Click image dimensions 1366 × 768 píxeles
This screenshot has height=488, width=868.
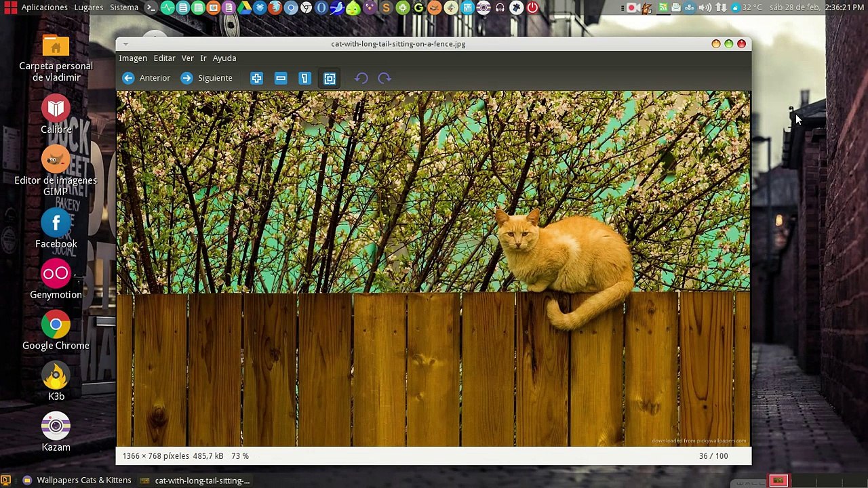coord(156,456)
